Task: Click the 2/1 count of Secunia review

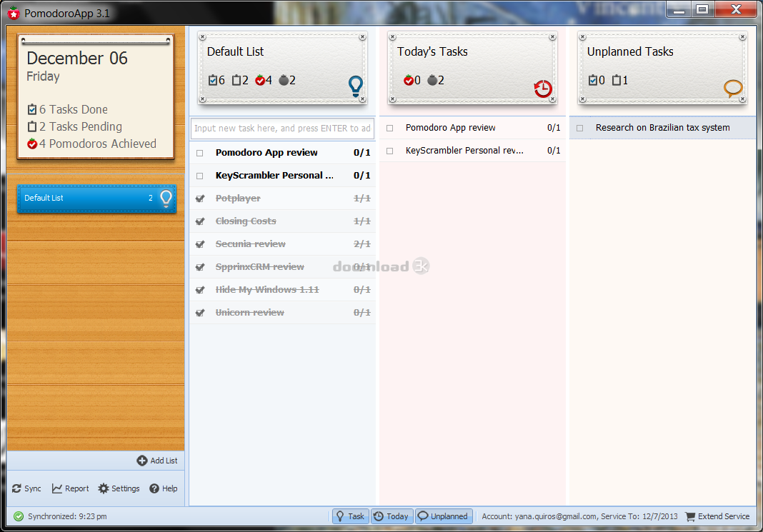Action: point(362,244)
